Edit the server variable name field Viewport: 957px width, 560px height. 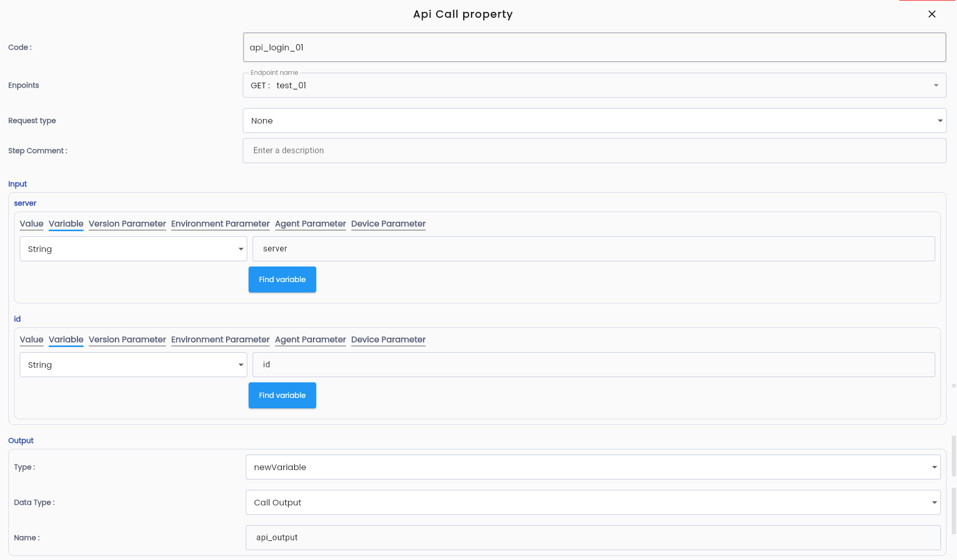(594, 249)
